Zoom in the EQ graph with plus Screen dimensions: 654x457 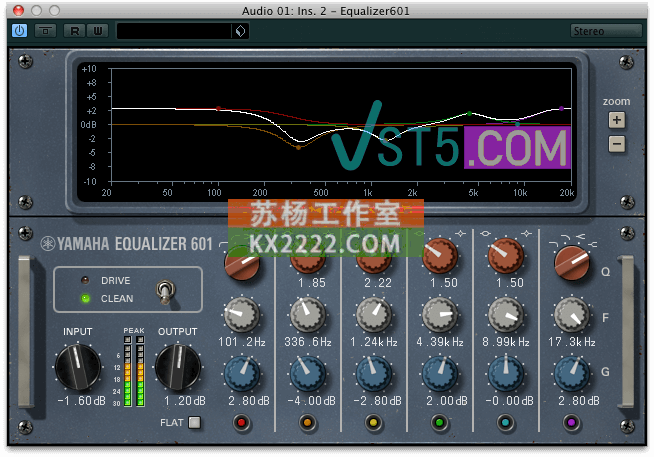click(x=617, y=120)
